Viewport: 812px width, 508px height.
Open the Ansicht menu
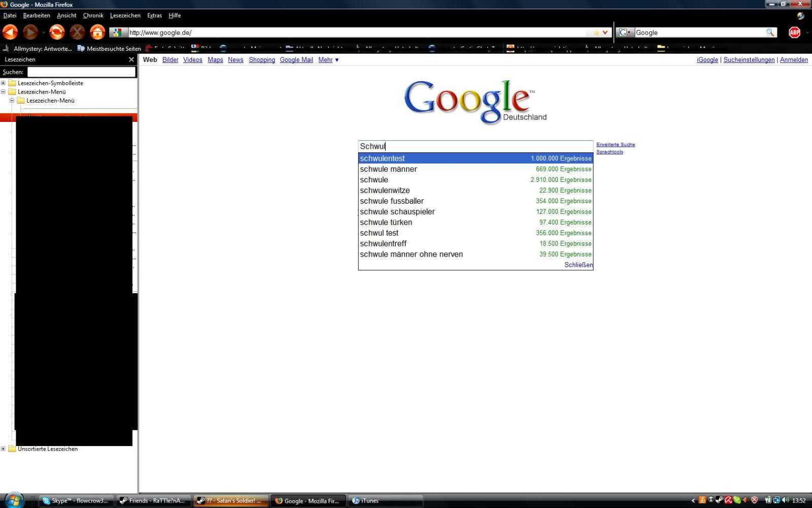[x=66, y=15]
